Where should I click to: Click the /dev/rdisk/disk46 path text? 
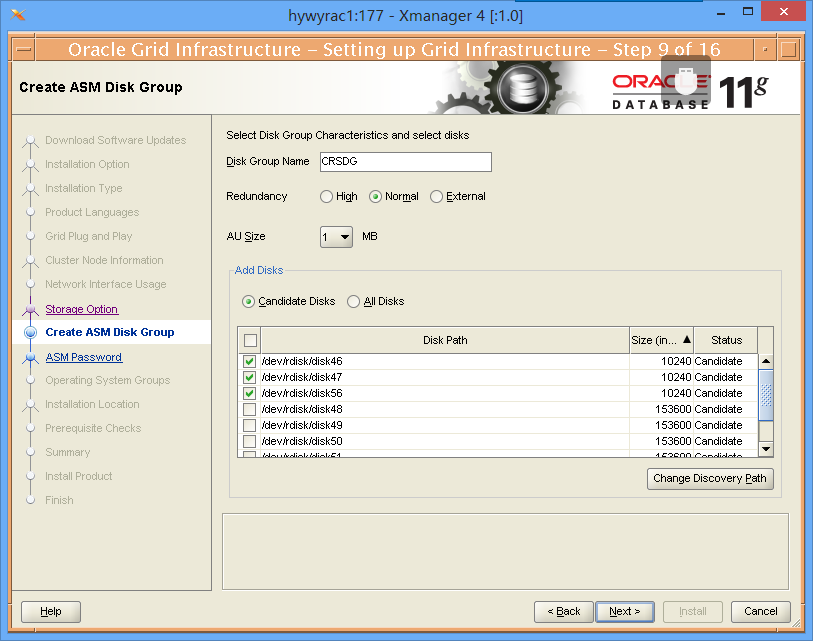tap(302, 361)
